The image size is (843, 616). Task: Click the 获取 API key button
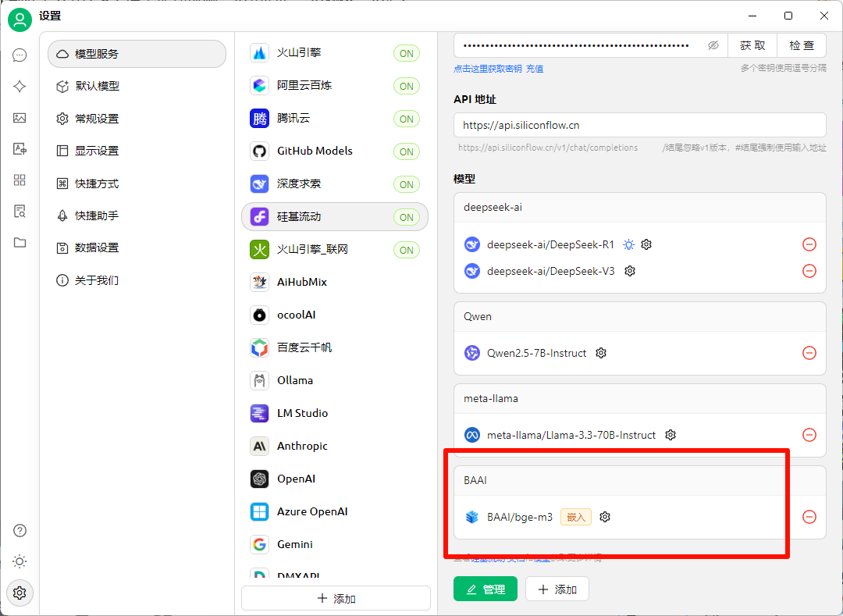coord(752,46)
